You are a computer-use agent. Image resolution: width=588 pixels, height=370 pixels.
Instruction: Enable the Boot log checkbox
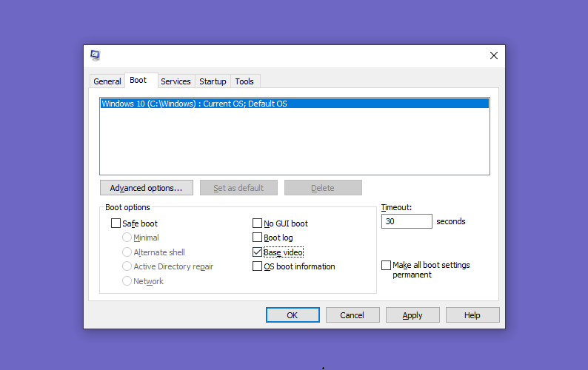257,238
